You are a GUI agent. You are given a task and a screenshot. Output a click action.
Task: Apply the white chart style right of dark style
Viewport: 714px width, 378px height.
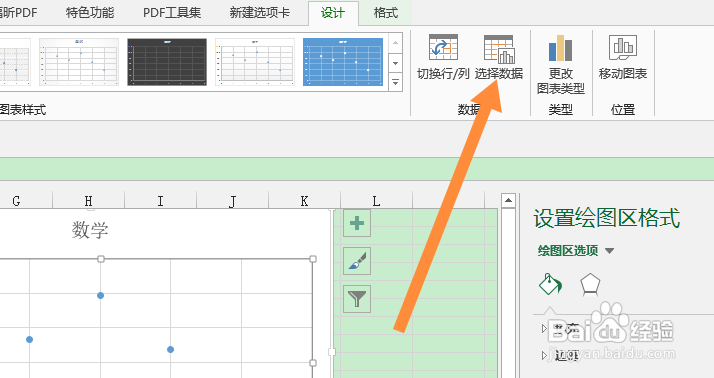click(255, 62)
